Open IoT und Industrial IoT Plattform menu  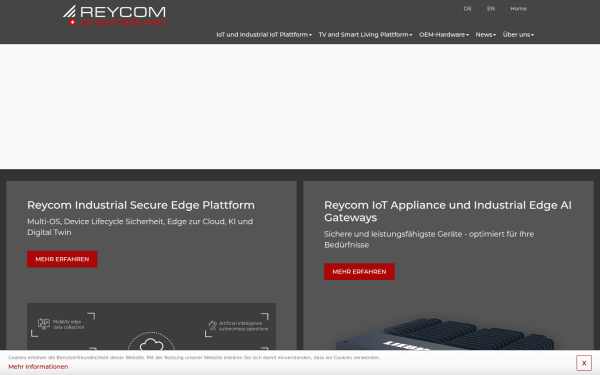click(264, 34)
